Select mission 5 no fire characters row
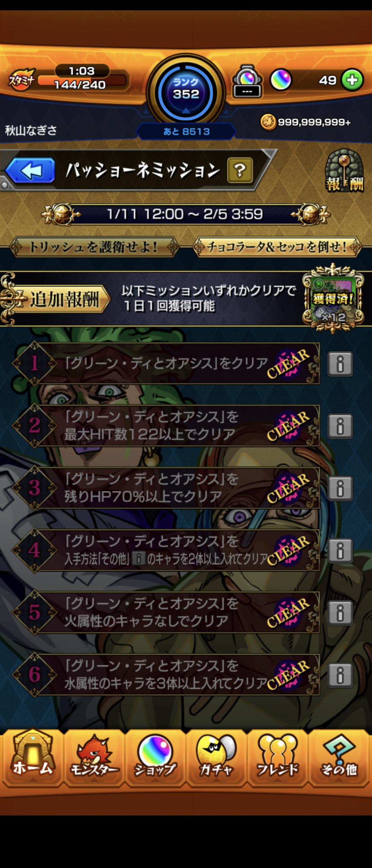The width and height of the screenshot is (372, 868). point(166,612)
